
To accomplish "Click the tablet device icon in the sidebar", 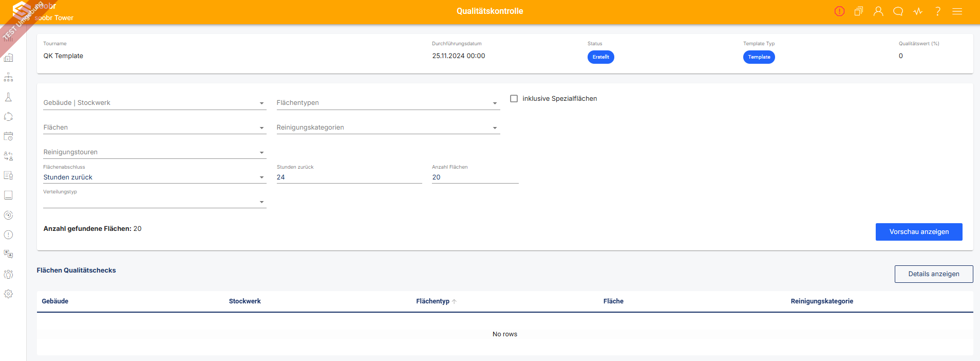I will (x=8, y=195).
